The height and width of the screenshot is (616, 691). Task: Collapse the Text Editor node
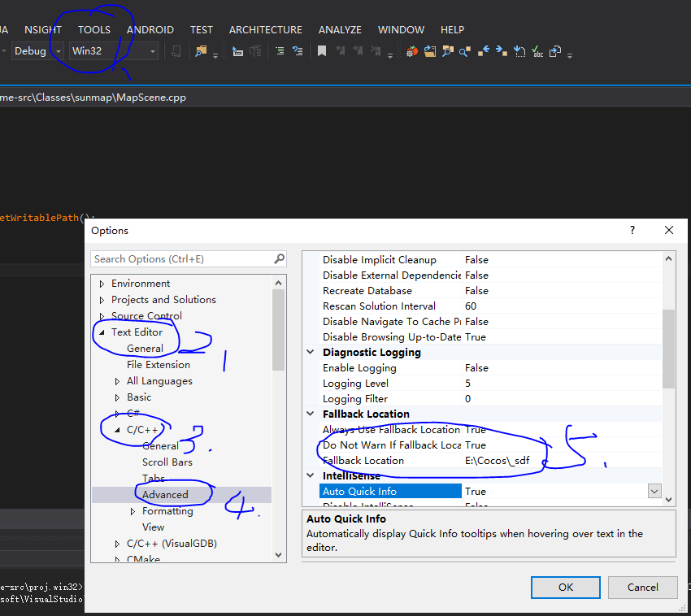click(102, 332)
